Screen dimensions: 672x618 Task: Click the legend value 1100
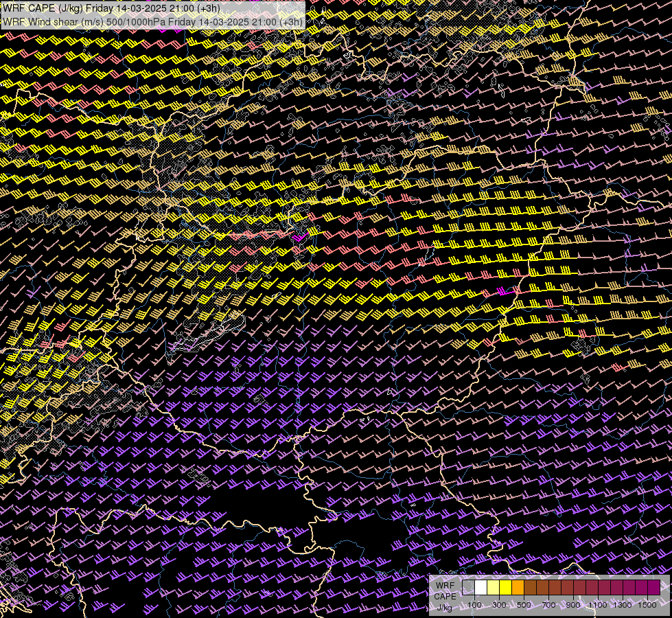[598, 605]
